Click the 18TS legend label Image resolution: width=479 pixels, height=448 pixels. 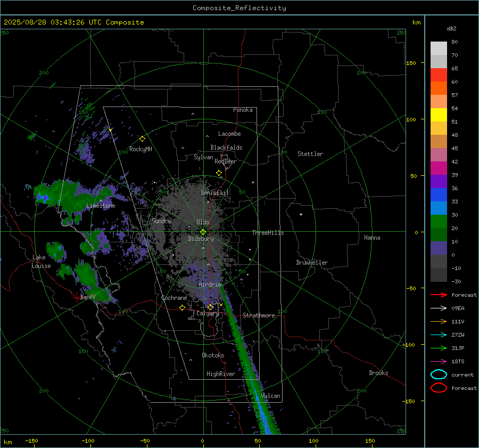(458, 362)
